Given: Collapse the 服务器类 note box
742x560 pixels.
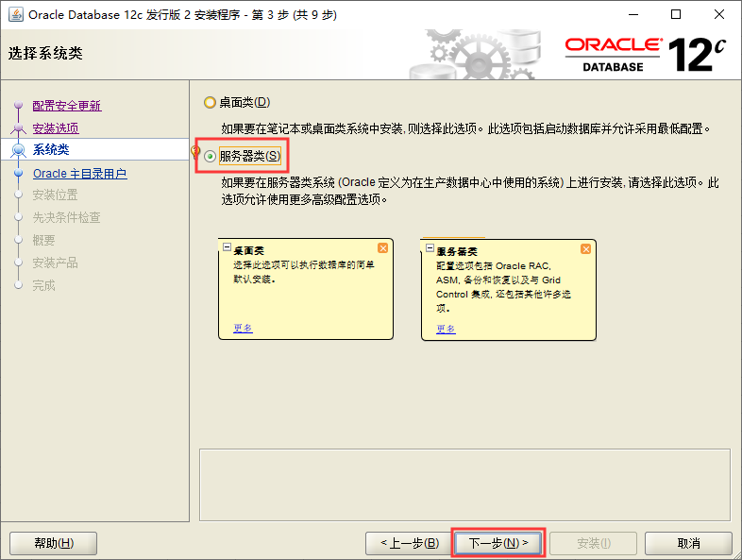Looking at the screenshot, I should tap(430, 248).
